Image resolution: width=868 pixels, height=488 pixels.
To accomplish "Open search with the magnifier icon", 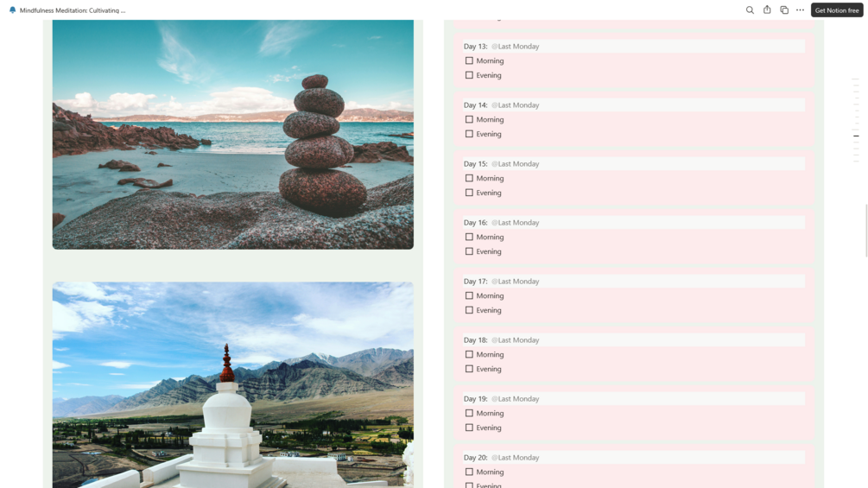I will tap(750, 10).
